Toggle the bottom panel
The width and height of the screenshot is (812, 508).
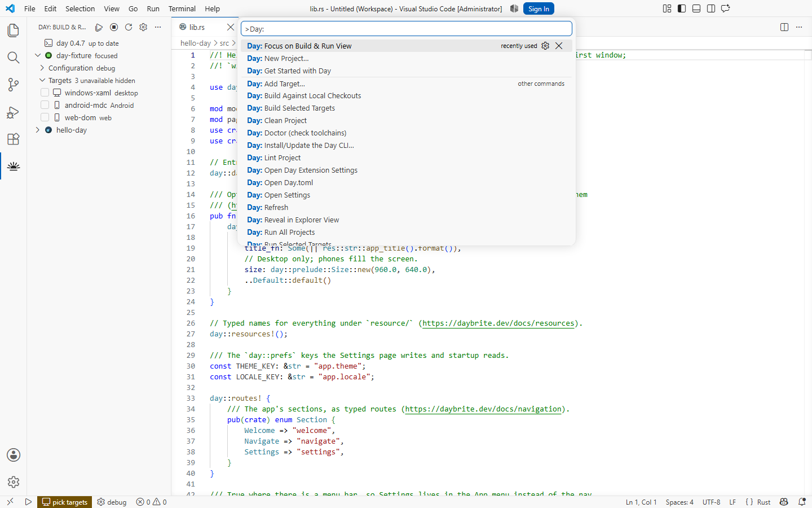click(696, 8)
